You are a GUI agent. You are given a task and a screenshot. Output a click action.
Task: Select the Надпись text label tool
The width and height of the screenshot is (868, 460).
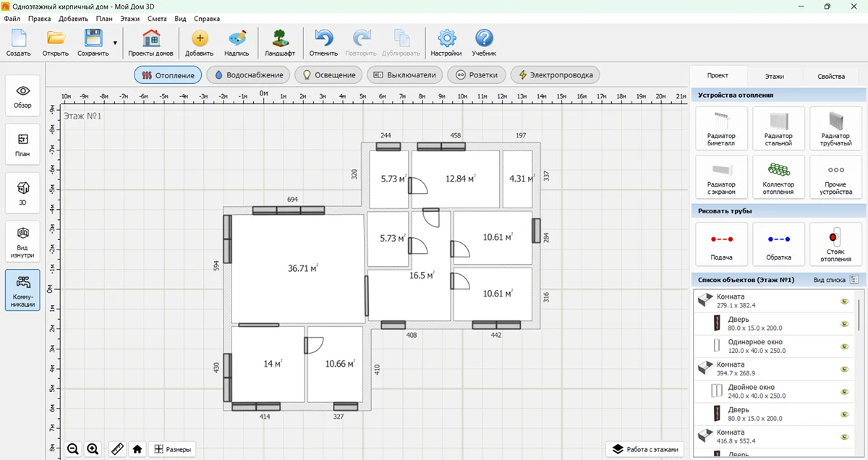click(x=237, y=43)
